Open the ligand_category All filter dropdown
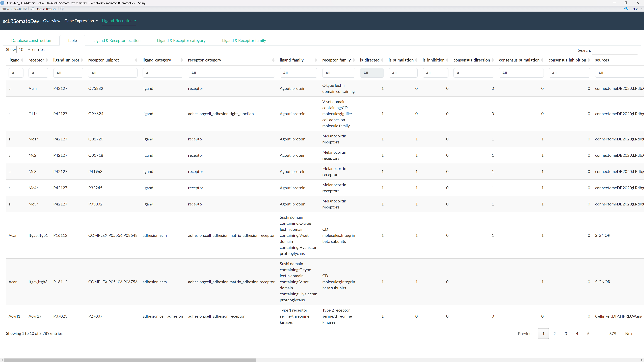This screenshot has width=644, height=362. tap(163, 73)
